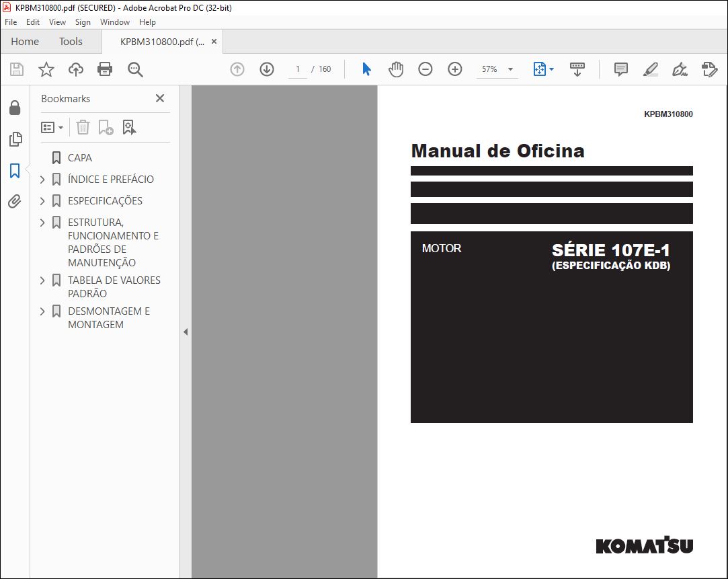Jump to the CAPA bookmark
Viewport: 728px width, 579px height.
click(x=80, y=158)
